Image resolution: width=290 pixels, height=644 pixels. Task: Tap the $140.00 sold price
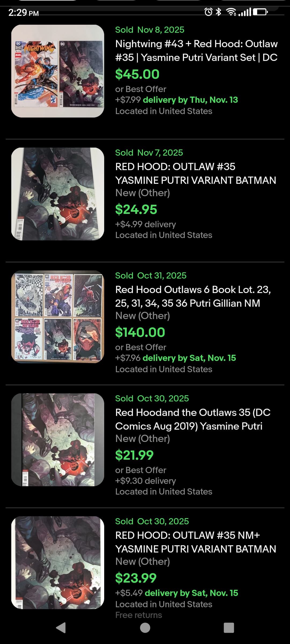click(140, 332)
